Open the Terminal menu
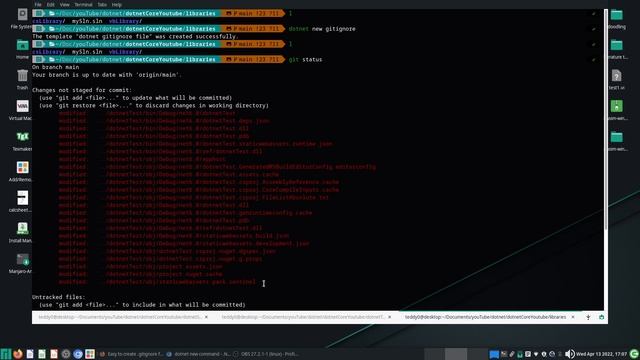 pos(83,4)
